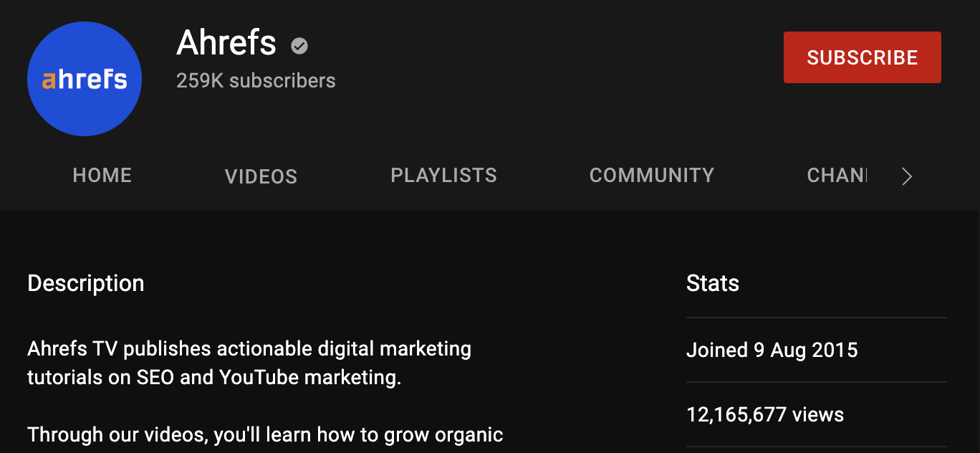The image size is (980, 453).
Task: Click the Stats section heading
Action: coord(713,283)
